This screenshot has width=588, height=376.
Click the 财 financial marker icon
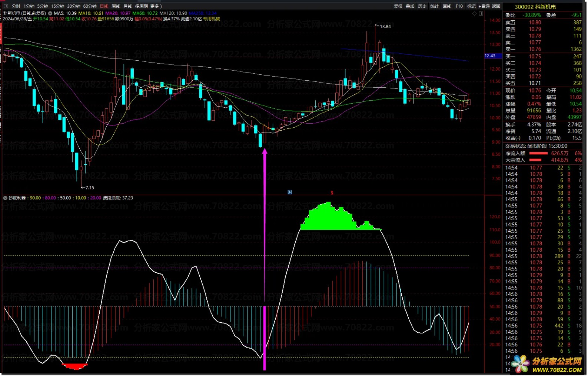290,192
